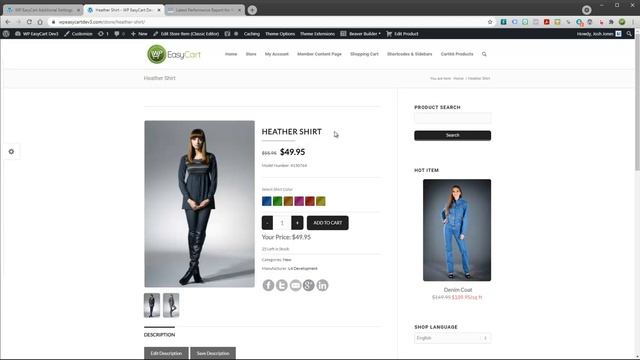Select the Description tab
This screenshot has height=360, width=640.
(159, 334)
